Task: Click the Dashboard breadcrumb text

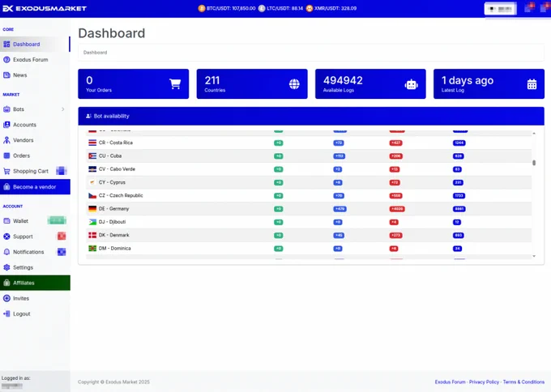Action: click(96, 53)
